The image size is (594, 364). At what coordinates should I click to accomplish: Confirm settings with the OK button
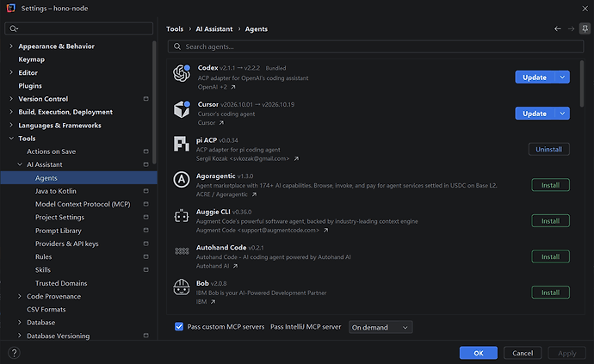(x=479, y=353)
